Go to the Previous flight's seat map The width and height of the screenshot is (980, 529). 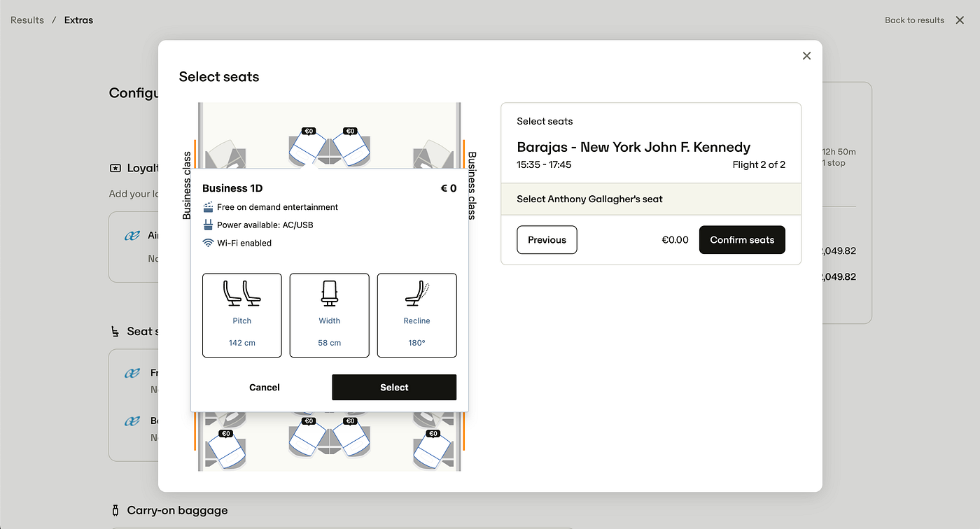(x=547, y=240)
